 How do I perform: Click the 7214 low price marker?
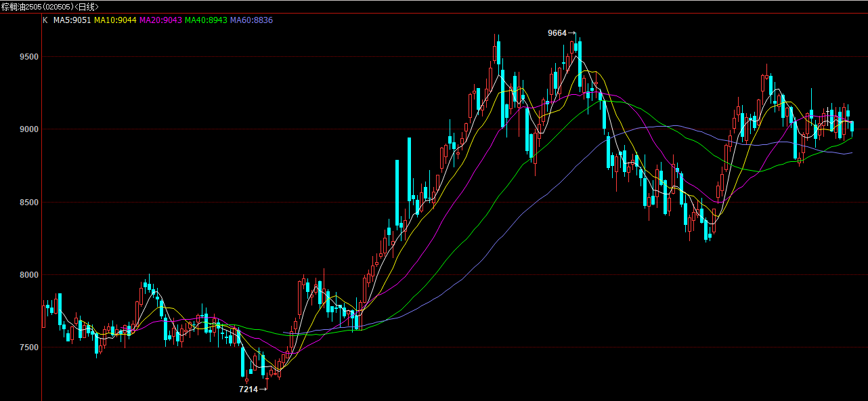(x=253, y=389)
